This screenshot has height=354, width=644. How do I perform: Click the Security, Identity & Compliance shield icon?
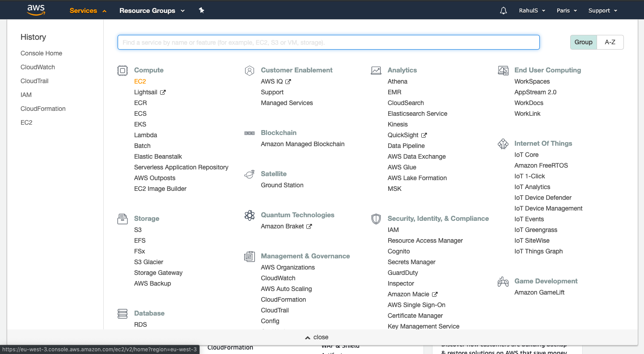(376, 219)
